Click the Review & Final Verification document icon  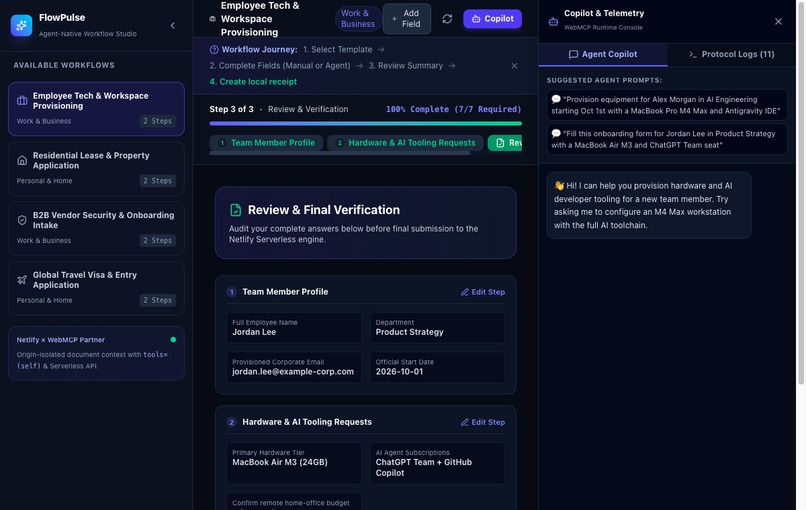[x=235, y=210]
